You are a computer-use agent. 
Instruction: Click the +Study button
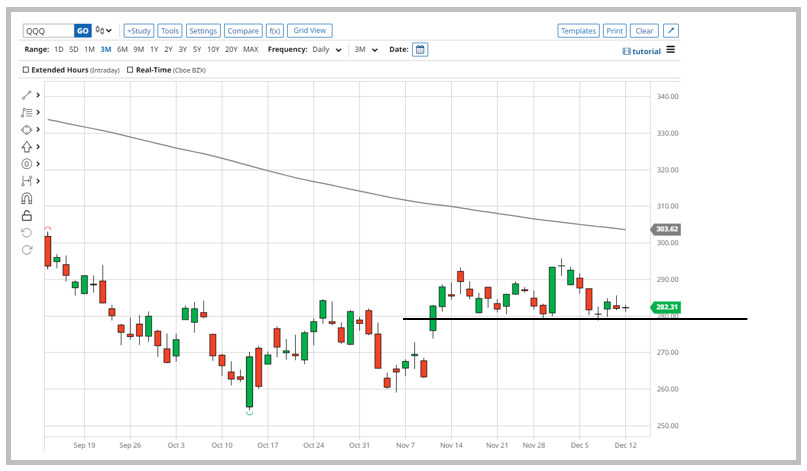138,31
